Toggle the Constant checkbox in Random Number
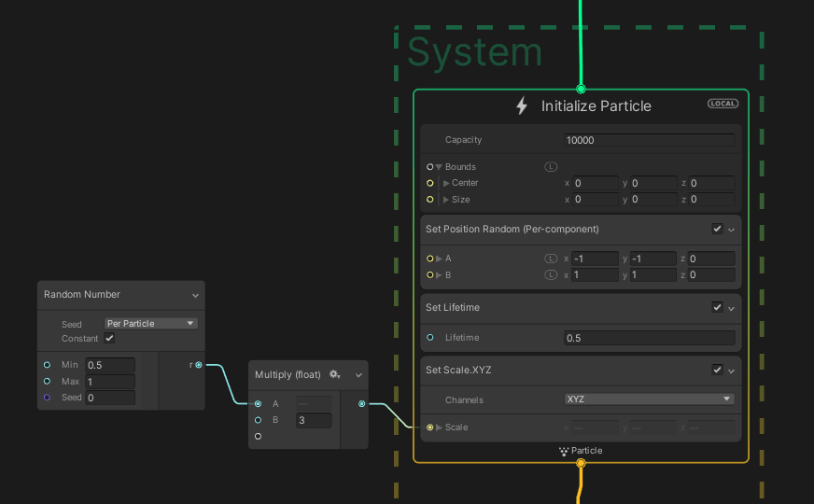 coord(109,338)
